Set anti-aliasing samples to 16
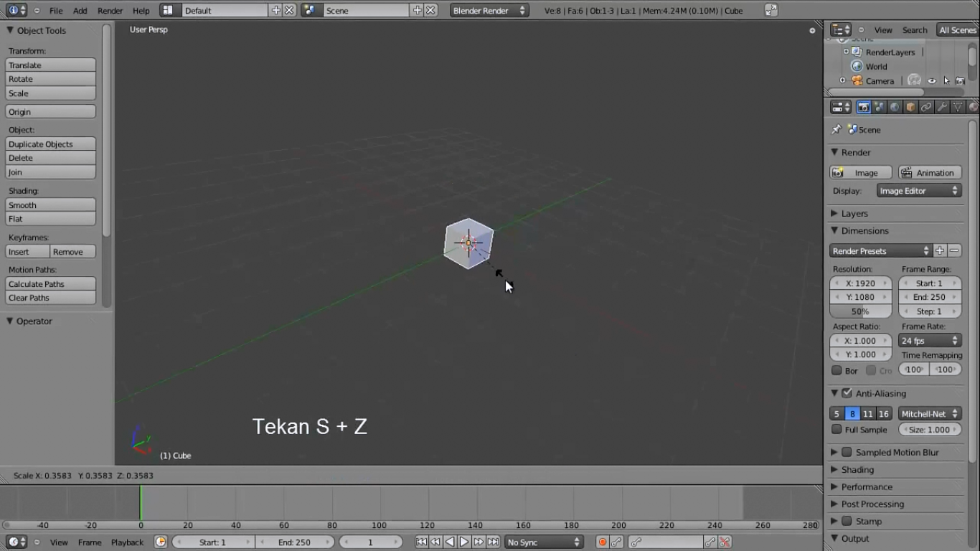 [x=884, y=413]
